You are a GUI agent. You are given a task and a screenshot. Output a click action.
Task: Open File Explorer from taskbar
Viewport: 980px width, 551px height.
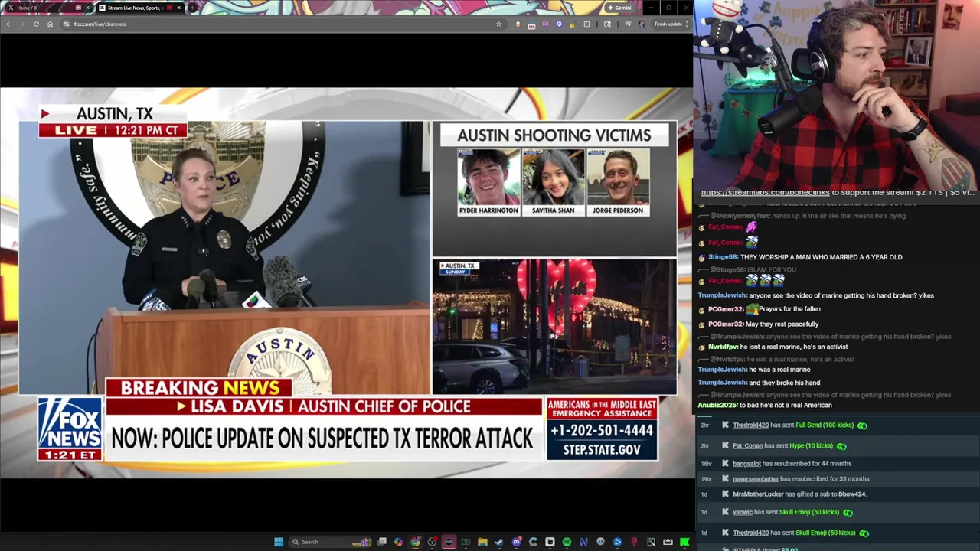tap(482, 542)
